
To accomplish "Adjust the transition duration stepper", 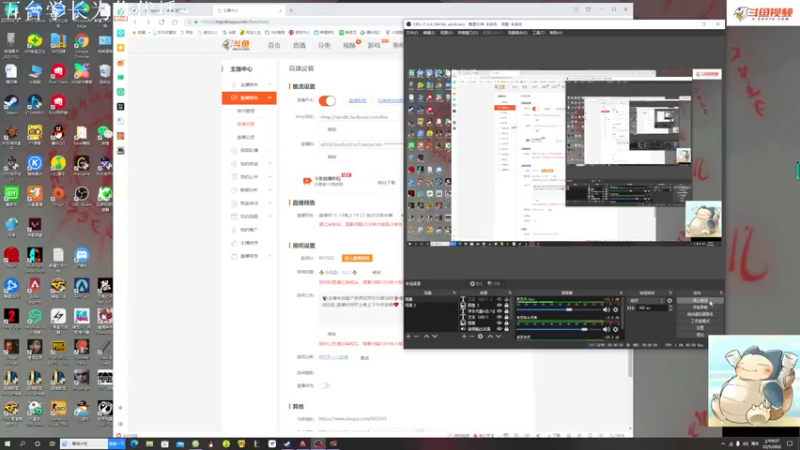I will click(x=670, y=308).
